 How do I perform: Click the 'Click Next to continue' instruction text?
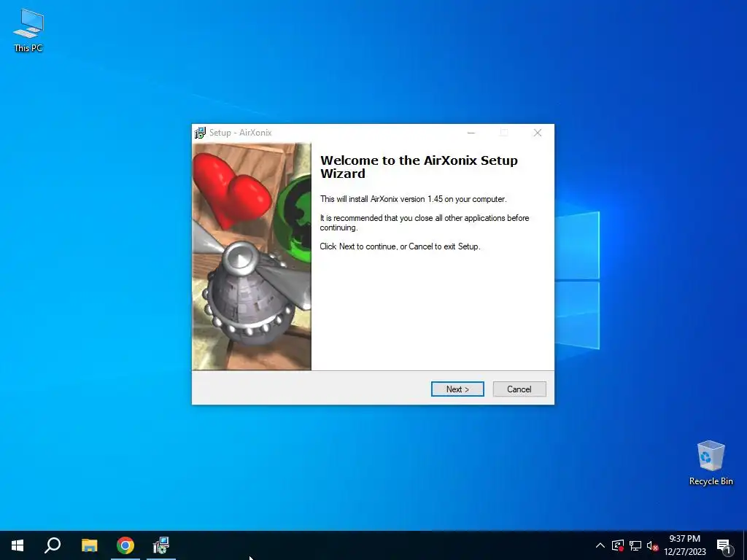(400, 246)
